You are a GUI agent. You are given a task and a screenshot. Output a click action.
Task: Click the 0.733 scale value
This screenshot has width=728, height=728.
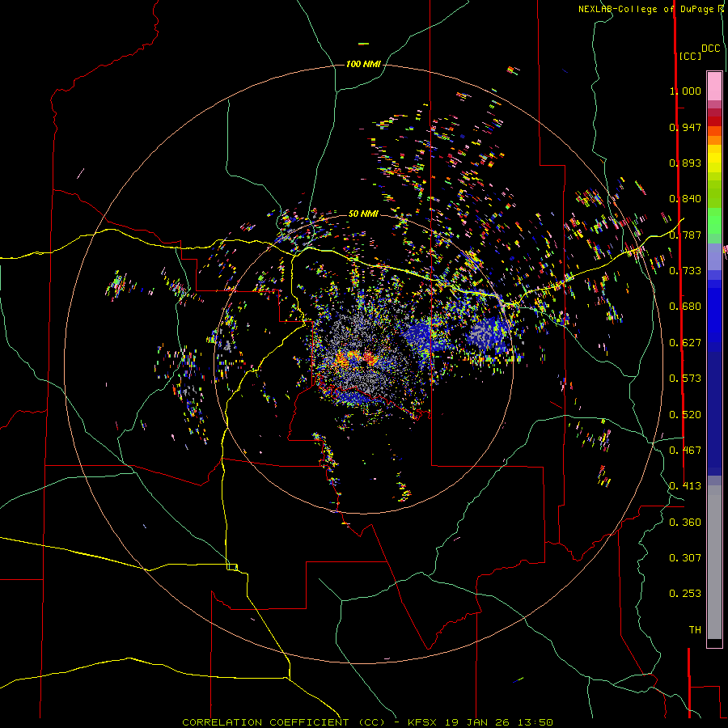coord(685,271)
